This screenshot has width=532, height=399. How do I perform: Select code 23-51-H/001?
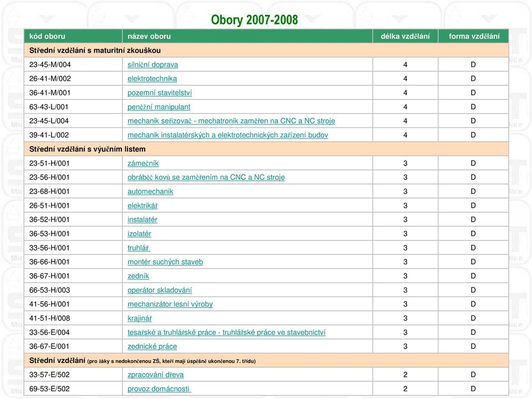pos(49,163)
